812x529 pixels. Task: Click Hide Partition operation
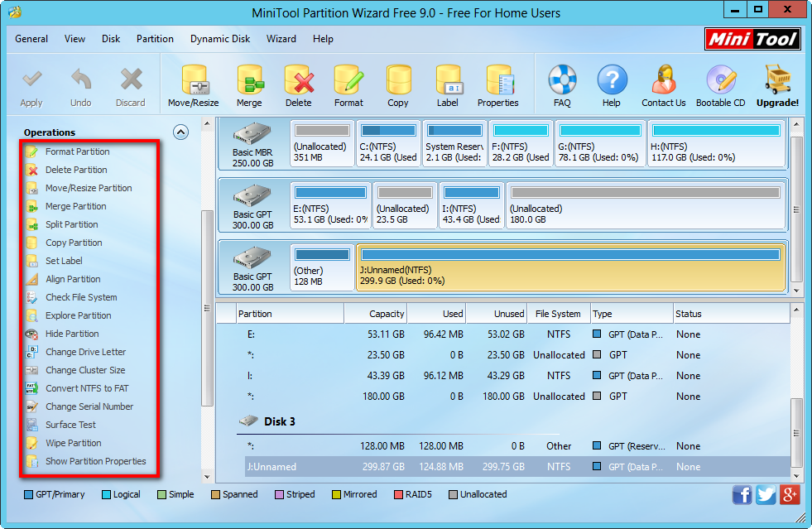72,333
